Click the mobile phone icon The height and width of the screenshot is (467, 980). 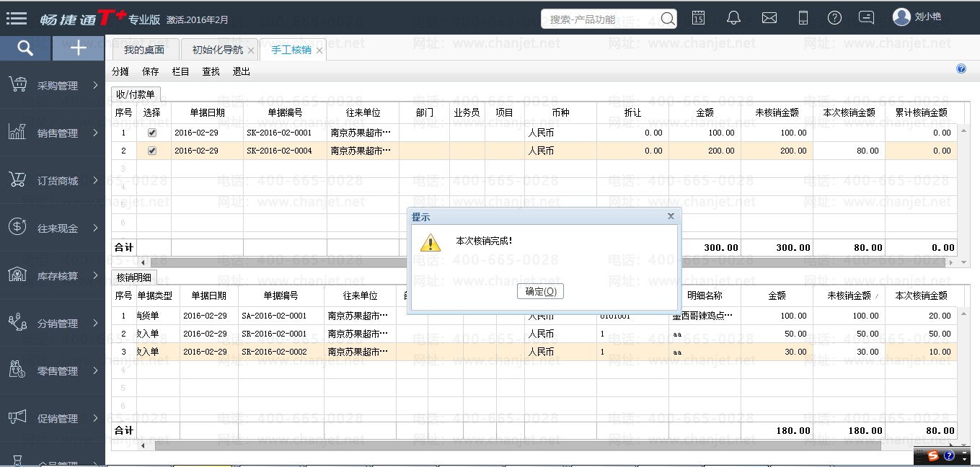tap(803, 18)
